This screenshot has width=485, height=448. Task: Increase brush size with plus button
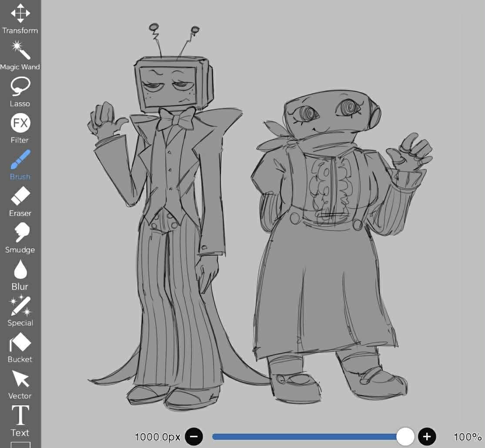point(427,437)
